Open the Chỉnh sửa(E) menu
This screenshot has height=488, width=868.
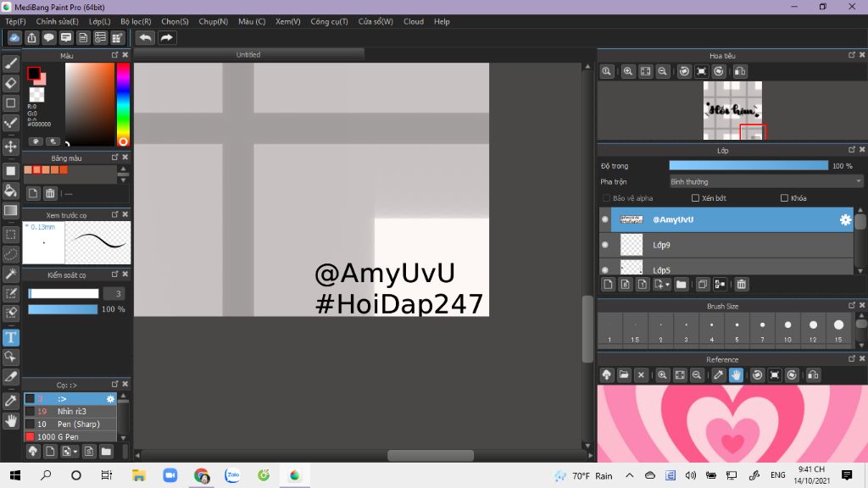coord(57,21)
